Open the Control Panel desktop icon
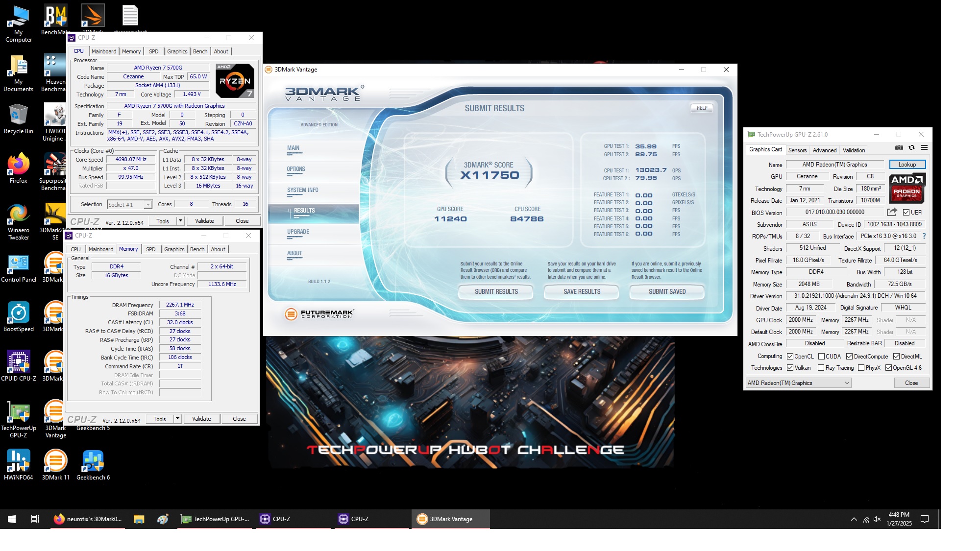Screen dimensions: 980x551 (x=19, y=269)
